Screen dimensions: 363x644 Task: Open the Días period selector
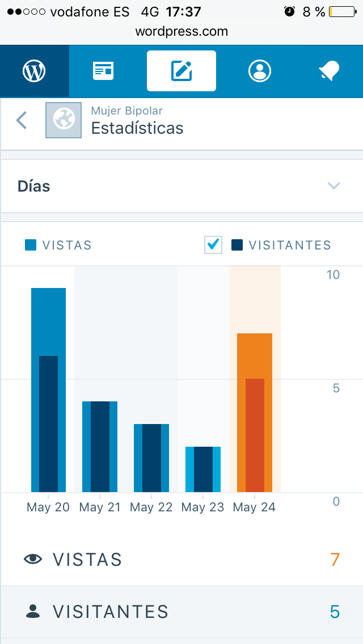pos(170,186)
